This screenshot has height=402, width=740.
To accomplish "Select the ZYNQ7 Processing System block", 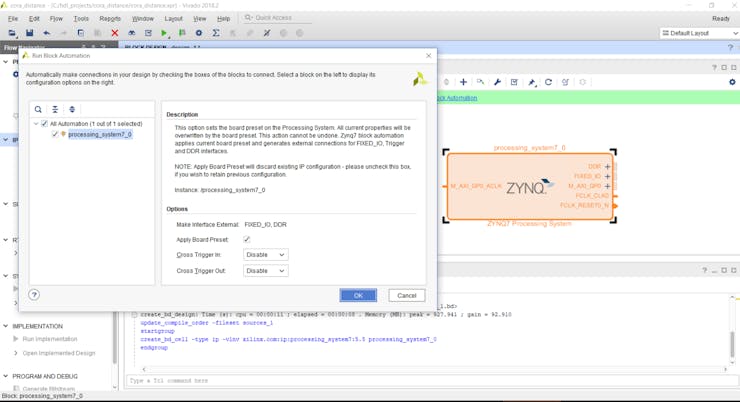I will coord(530,186).
